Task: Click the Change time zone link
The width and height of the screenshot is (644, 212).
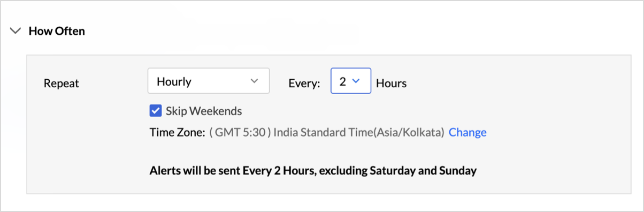Action: 467,132
